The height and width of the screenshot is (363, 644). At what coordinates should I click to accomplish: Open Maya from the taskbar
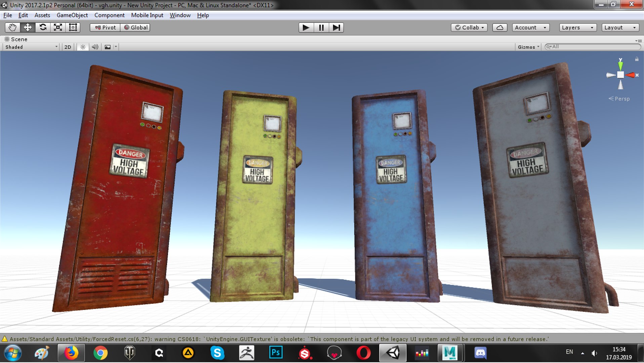(x=450, y=353)
